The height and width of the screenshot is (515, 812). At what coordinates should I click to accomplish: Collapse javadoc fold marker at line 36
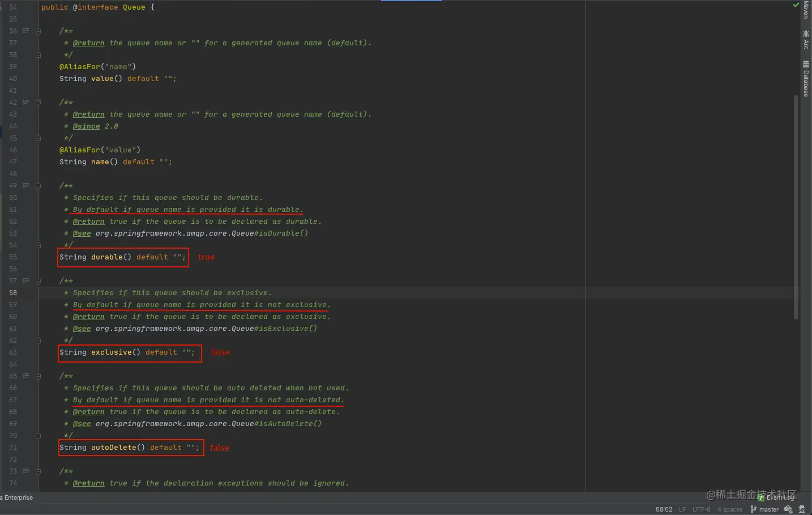point(38,31)
